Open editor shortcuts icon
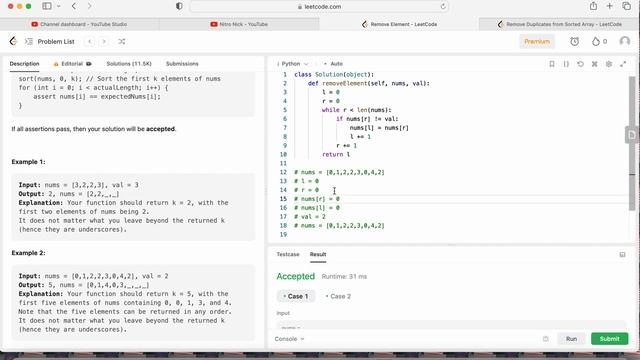The width and height of the screenshot is (640, 360). pos(595,64)
